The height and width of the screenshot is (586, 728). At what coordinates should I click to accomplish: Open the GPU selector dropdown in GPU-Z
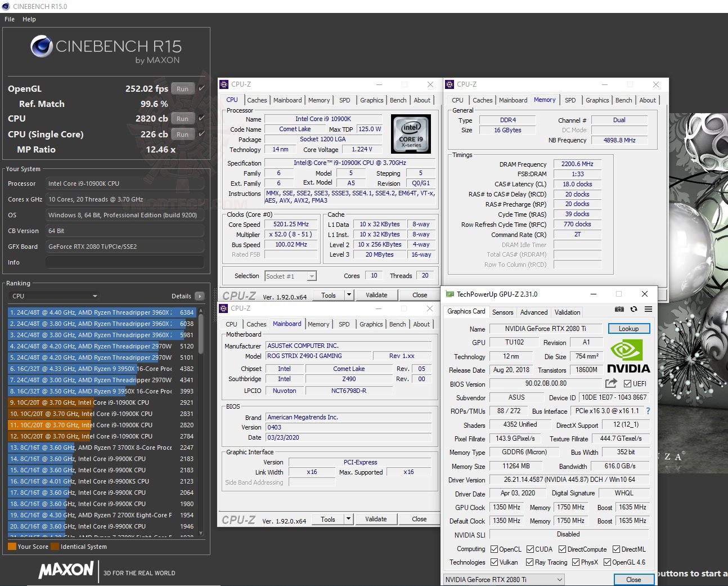point(504,579)
